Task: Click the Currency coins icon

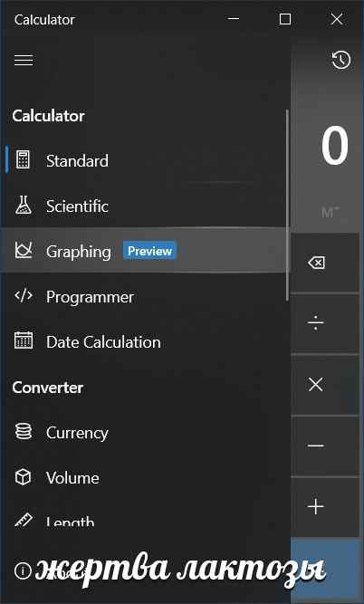Action: pyautogui.click(x=24, y=431)
